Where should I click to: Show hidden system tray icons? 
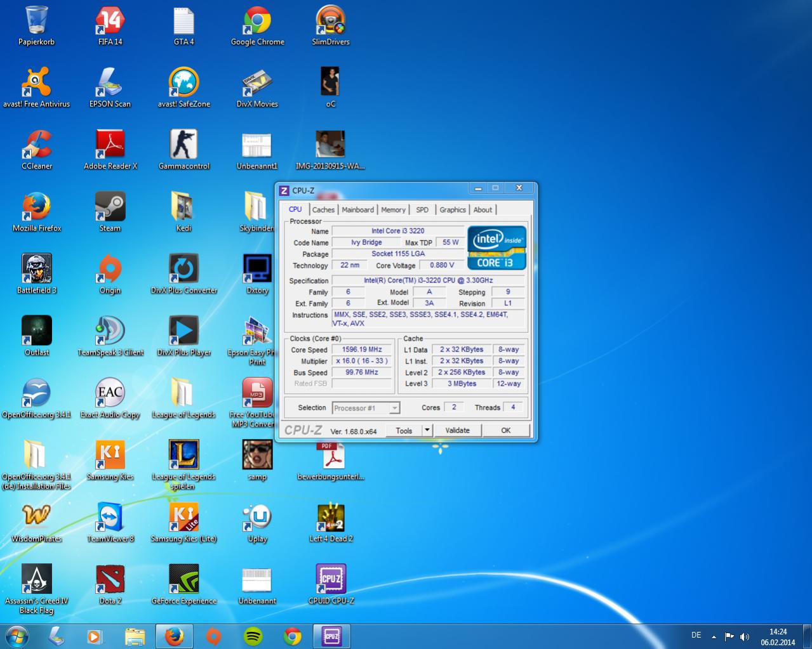coord(714,636)
